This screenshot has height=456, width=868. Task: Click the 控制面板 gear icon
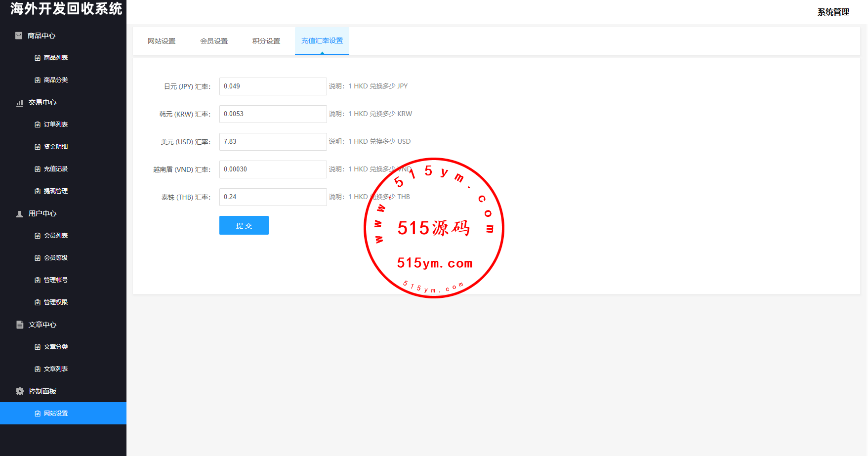20,391
